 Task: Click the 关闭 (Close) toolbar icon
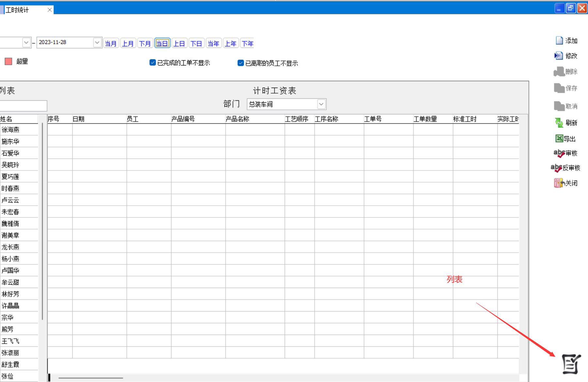(x=559, y=183)
